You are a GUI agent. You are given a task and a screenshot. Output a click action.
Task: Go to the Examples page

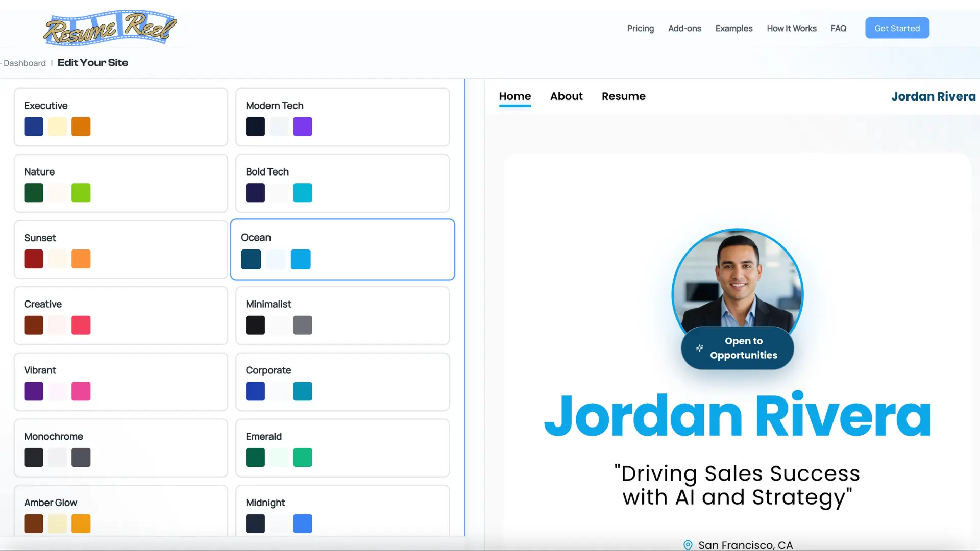coord(733,28)
